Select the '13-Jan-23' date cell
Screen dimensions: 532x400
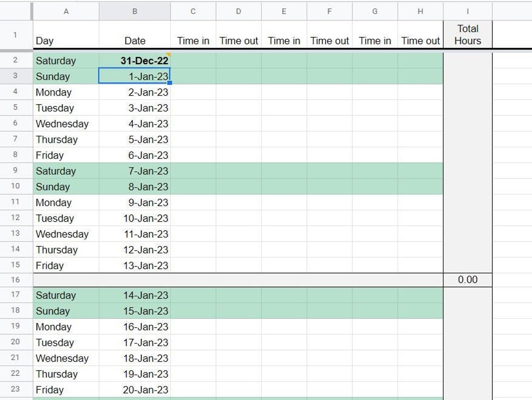point(135,265)
